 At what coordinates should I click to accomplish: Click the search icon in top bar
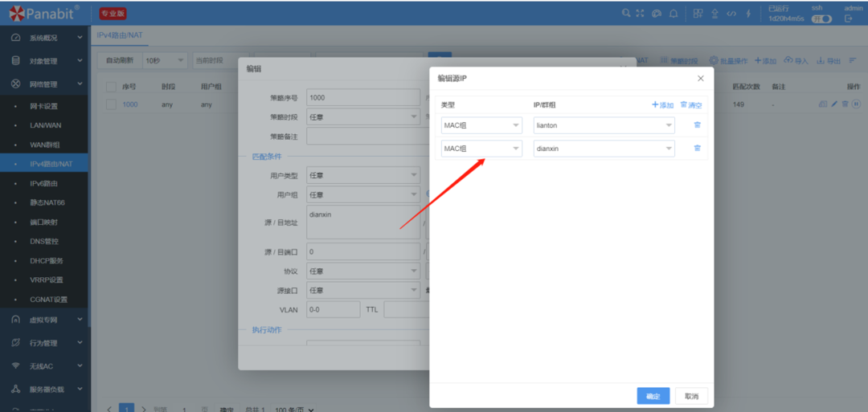click(626, 14)
